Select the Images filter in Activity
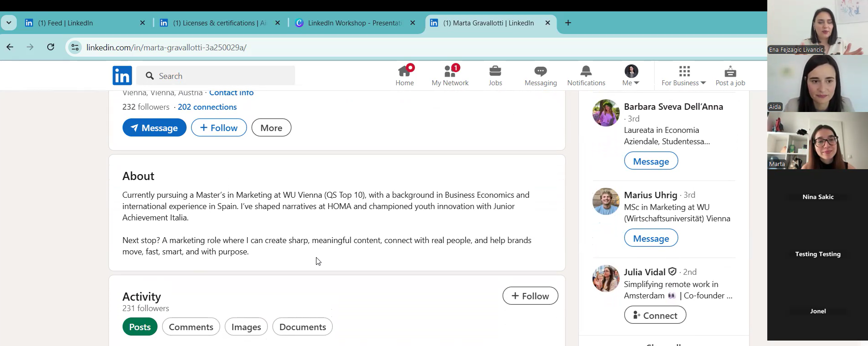This screenshot has height=346, width=868. click(246, 327)
